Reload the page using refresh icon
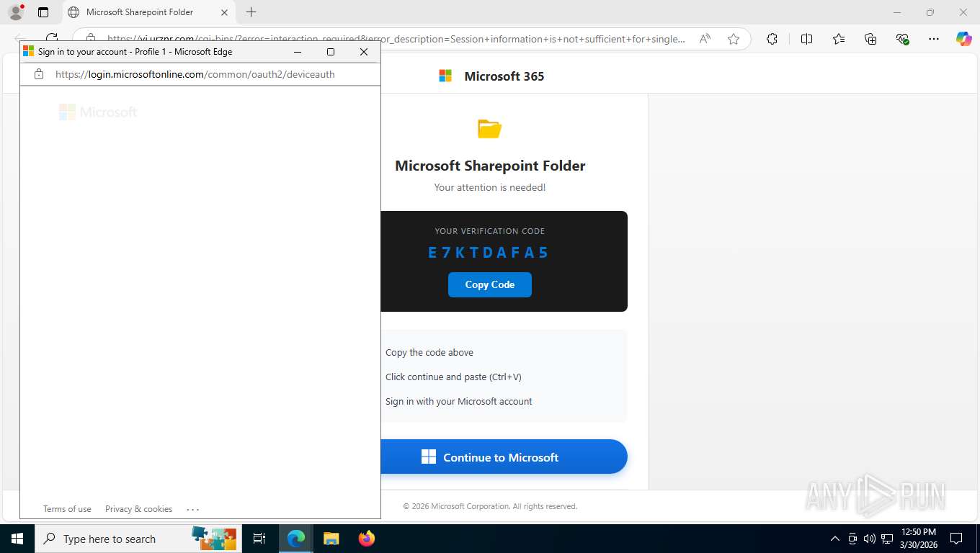 [x=52, y=39]
